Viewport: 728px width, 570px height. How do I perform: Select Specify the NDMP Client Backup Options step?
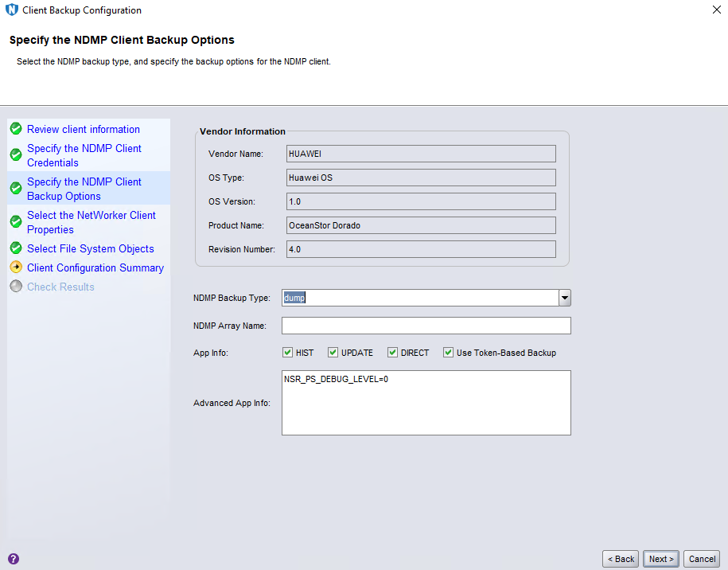coord(84,189)
